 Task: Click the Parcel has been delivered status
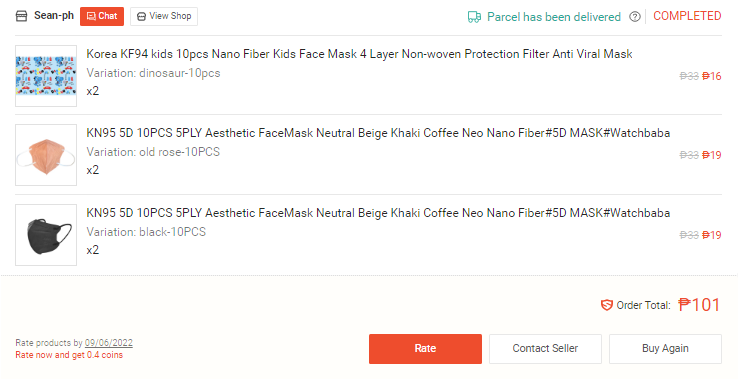coord(554,17)
